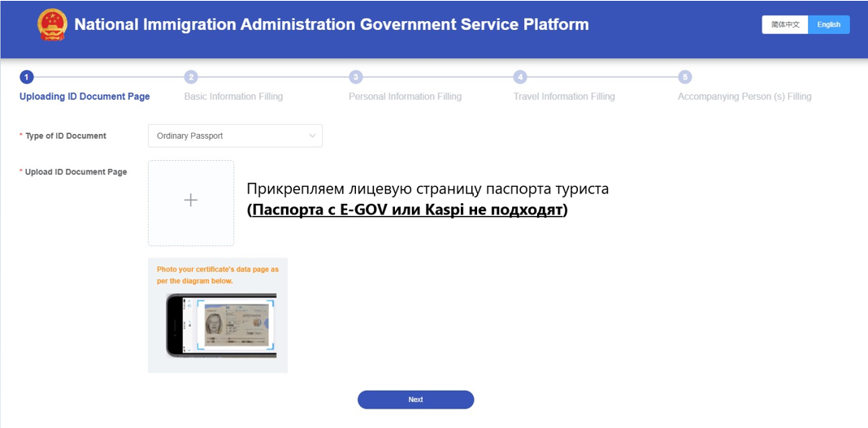
Task: Click the underlined E-GOV or Kaspi note
Action: [x=407, y=210]
